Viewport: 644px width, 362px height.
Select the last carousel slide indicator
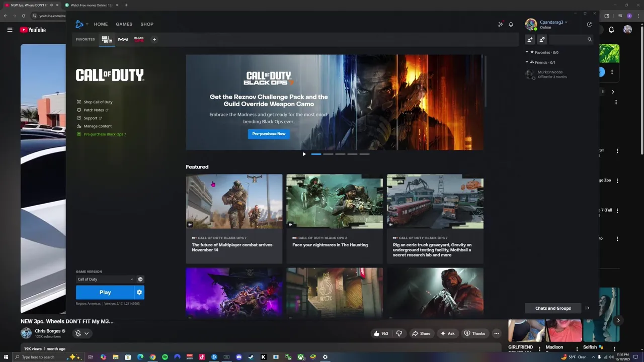[364, 154]
